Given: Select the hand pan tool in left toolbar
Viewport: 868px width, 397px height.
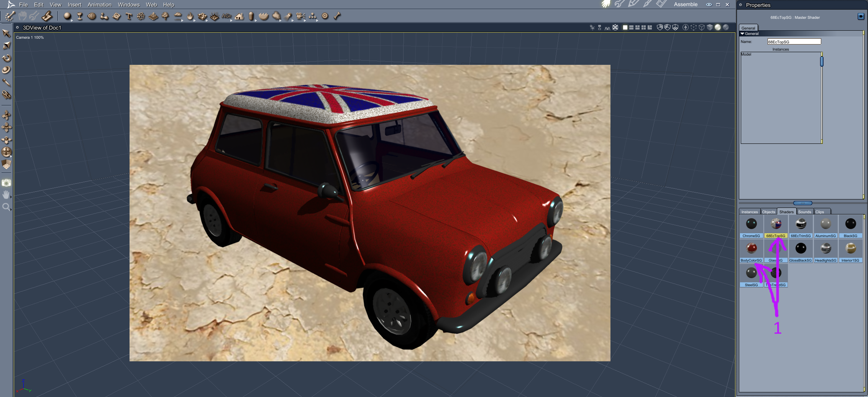Looking at the screenshot, I should [6, 195].
